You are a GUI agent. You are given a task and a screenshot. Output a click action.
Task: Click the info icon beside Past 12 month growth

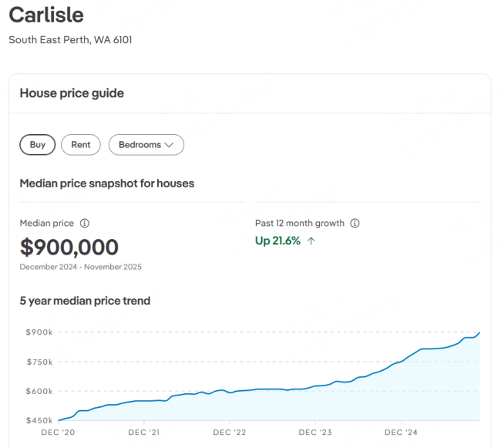tap(355, 224)
